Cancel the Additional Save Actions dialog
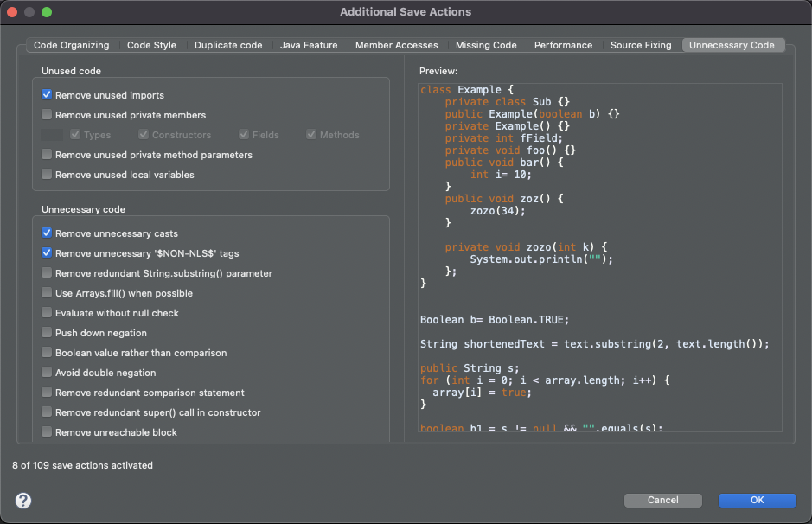 [663, 500]
